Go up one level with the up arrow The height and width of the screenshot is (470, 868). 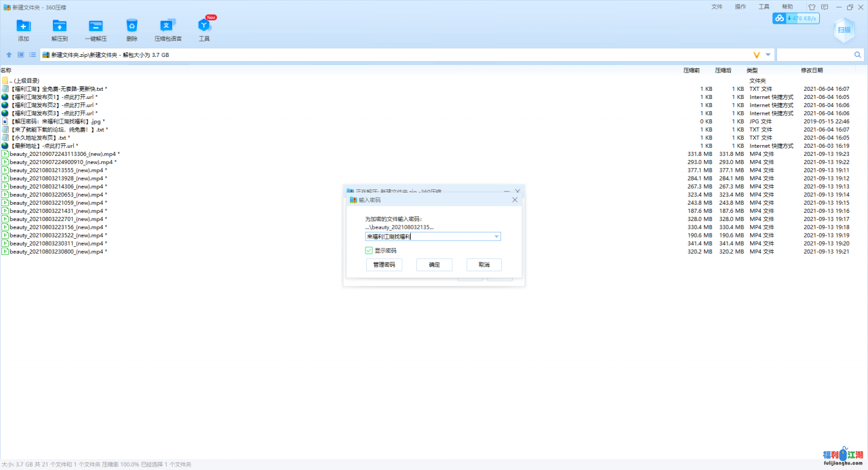pos(9,55)
